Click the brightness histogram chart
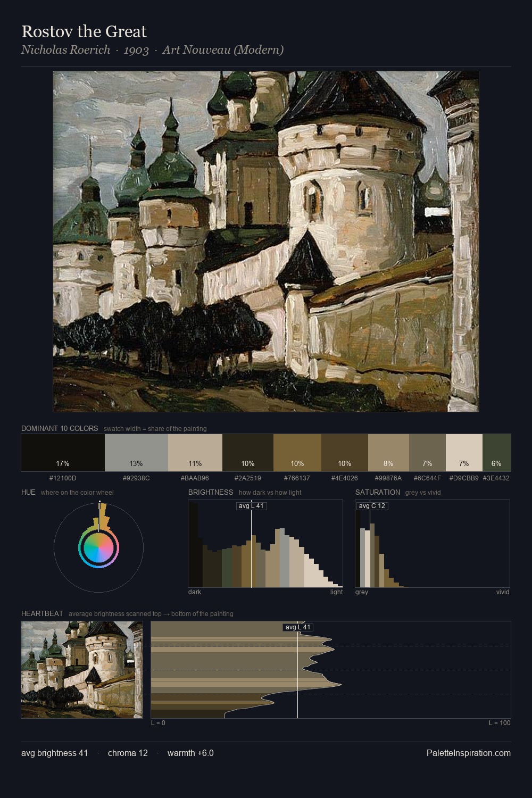The height and width of the screenshot is (798, 532). coord(265,544)
